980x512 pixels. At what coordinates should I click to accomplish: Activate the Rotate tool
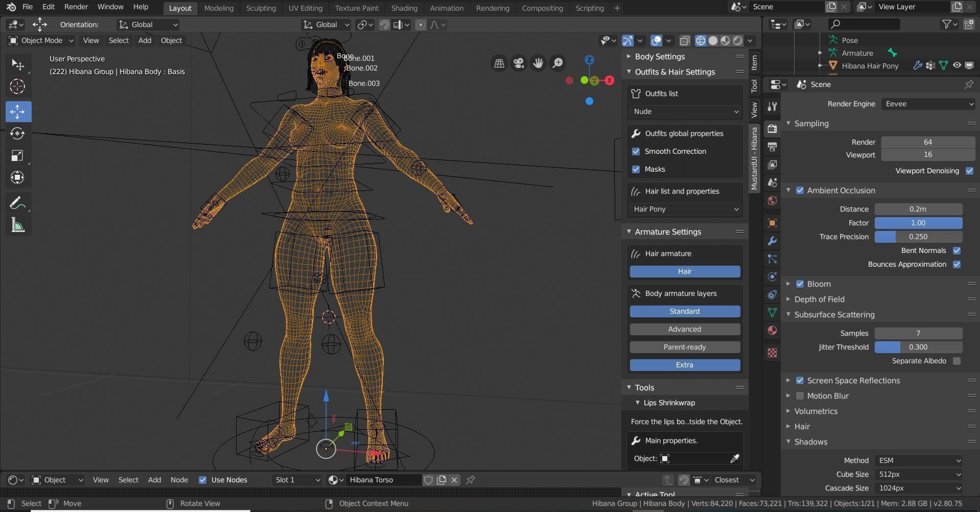point(17,133)
